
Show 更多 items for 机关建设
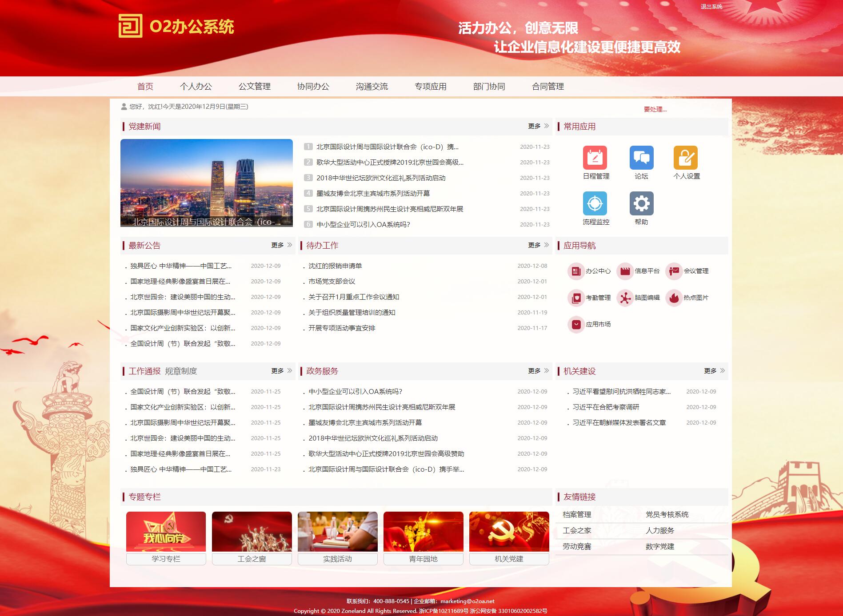click(x=714, y=371)
